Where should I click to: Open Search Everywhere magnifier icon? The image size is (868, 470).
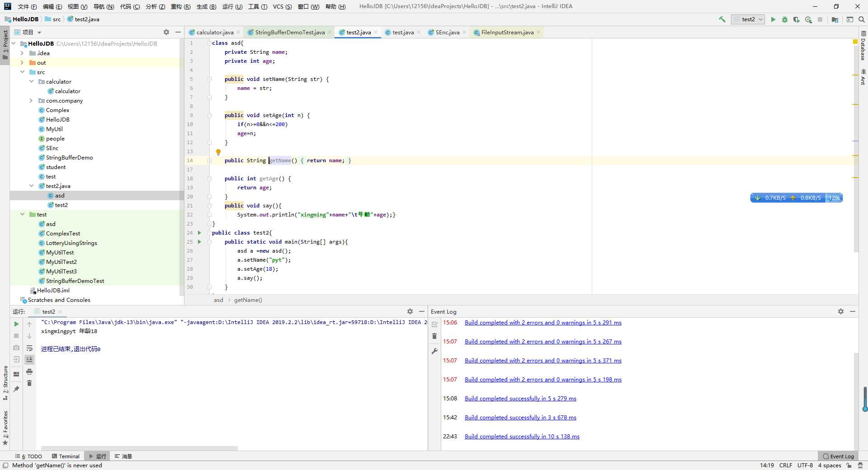[x=862, y=19]
